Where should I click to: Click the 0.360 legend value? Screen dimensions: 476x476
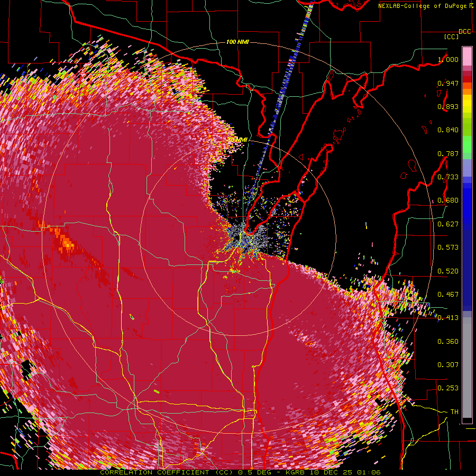448,342
